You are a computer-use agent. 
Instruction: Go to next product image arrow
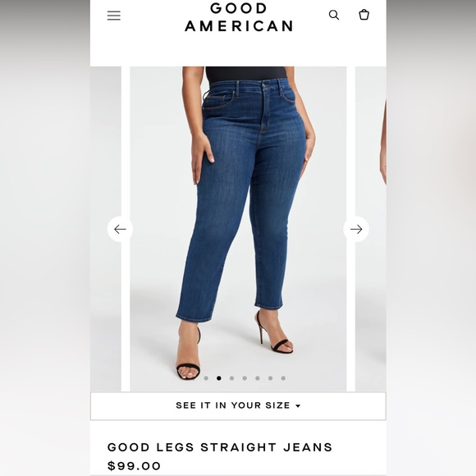tap(356, 229)
